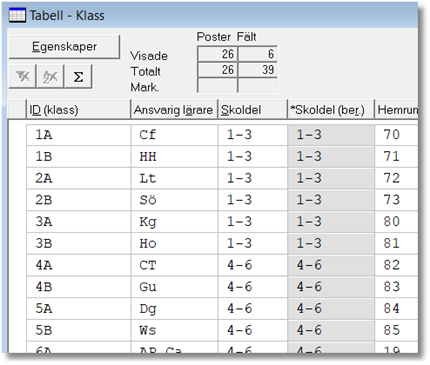Click the clear sorting A-Z icon
Image resolution: width=430 pixels, height=365 pixels.
click(50, 77)
